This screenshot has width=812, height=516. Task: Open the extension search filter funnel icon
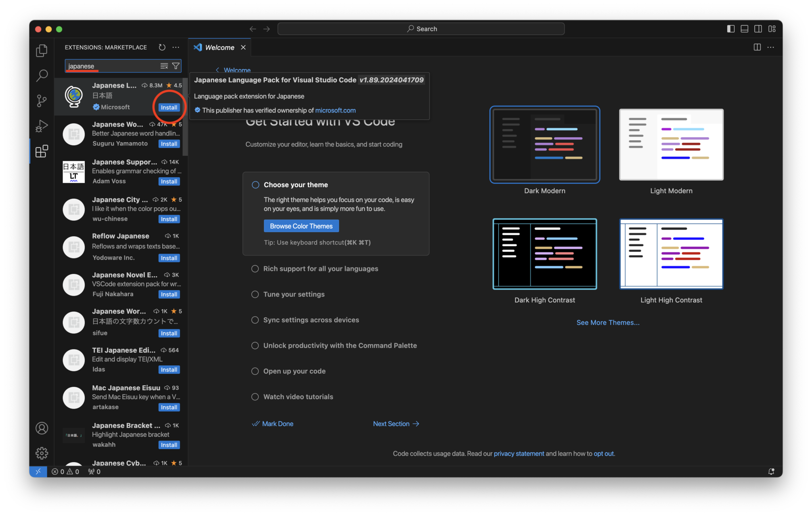(176, 66)
